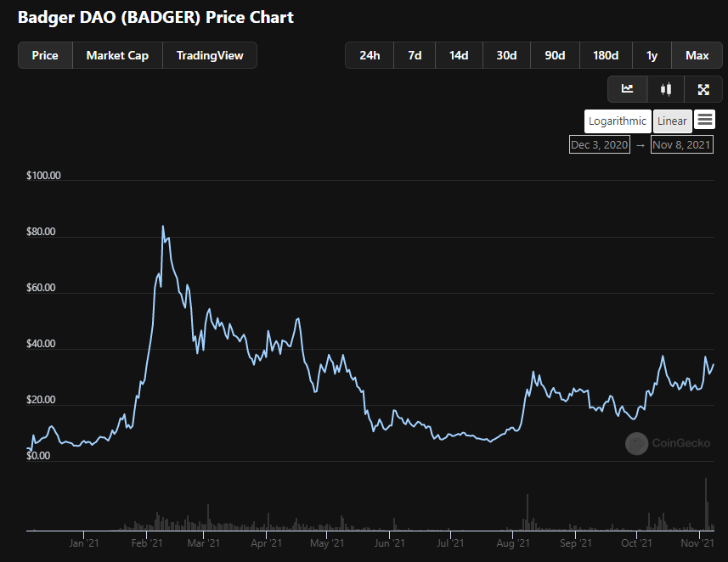This screenshot has height=562, width=728.
Task: Show the Max time range
Action: [697, 55]
